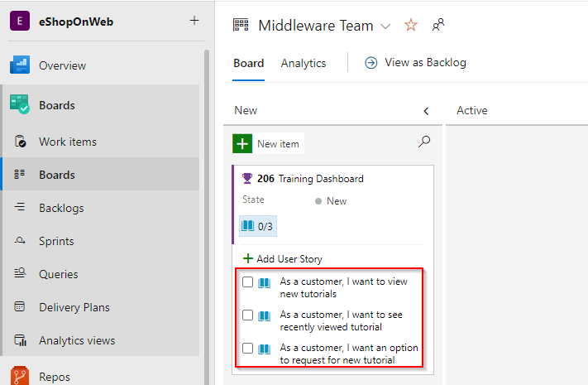Toggle the 0/3 user stories rollup
Screen dimensions: 588x385
click(x=258, y=226)
